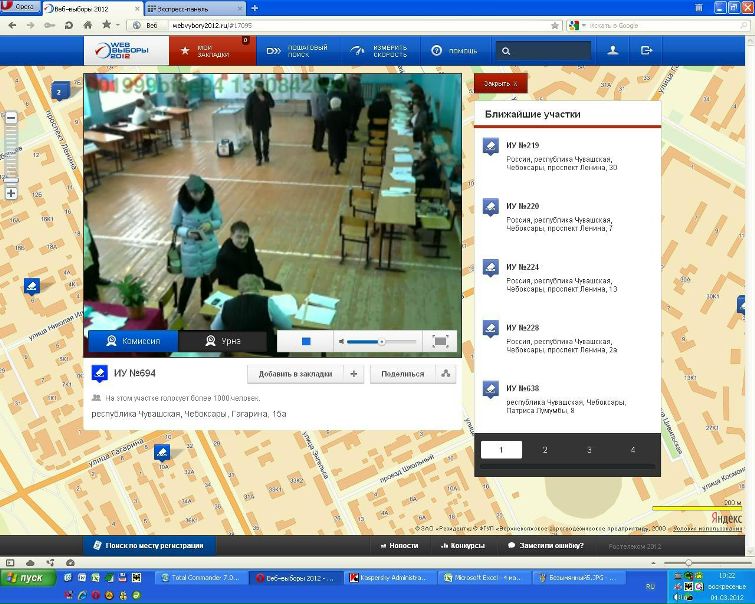Click the browser forward arrow
Image resolution: width=755 pixels, height=604 pixels.
click(30, 25)
